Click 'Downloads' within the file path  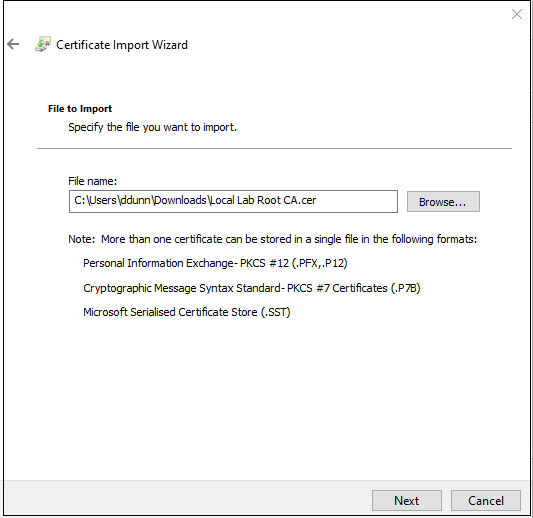pyautogui.click(x=180, y=200)
